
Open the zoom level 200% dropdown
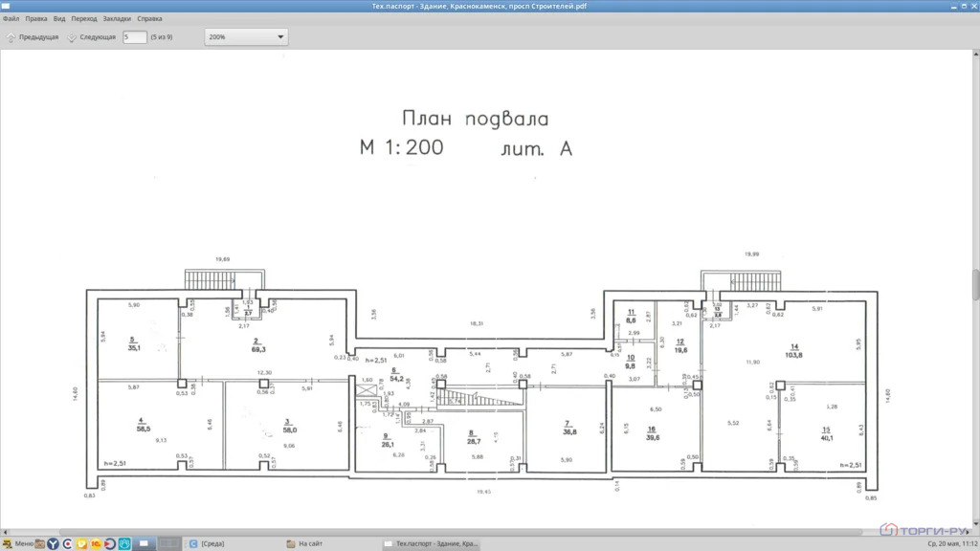(246, 37)
